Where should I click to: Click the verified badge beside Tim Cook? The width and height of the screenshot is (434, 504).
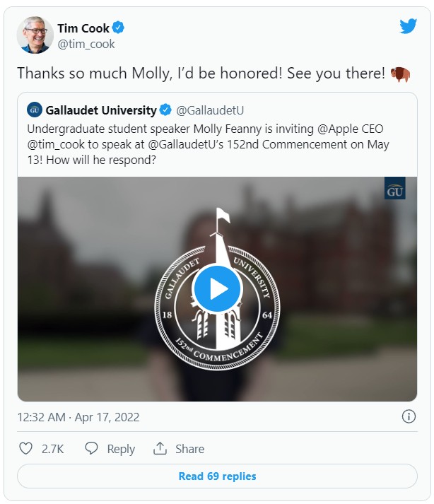[x=119, y=28]
